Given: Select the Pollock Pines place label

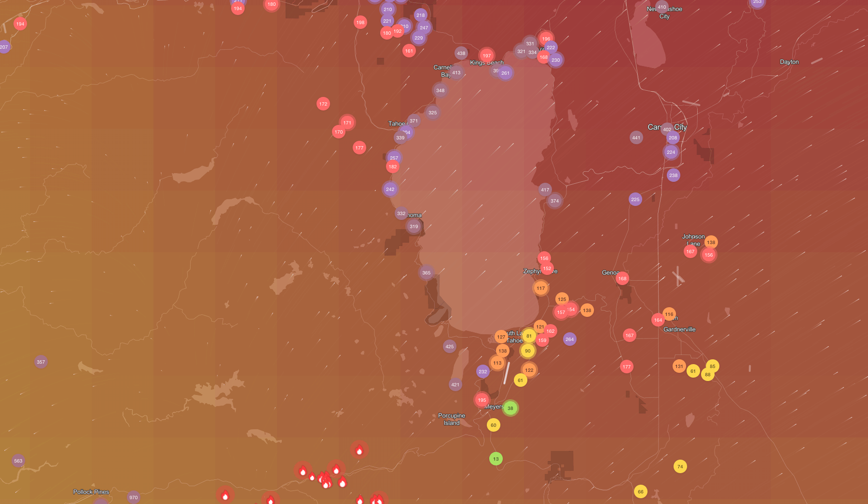Looking at the screenshot, I should pyautogui.click(x=91, y=492).
